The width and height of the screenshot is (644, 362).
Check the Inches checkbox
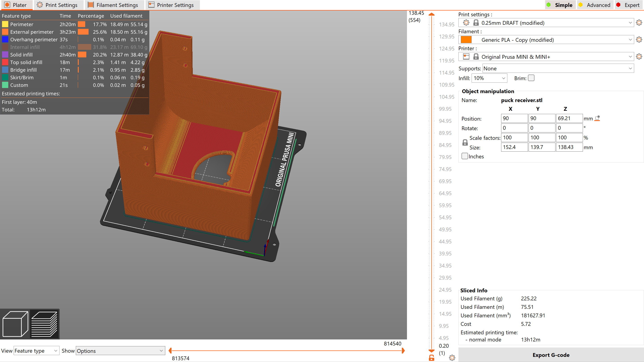[x=464, y=156]
